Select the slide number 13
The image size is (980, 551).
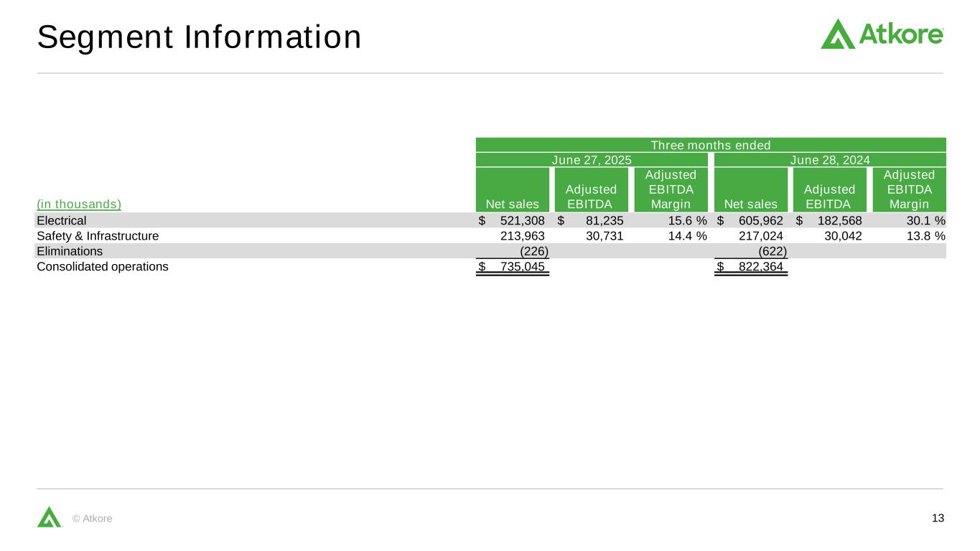pyautogui.click(x=938, y=519)
